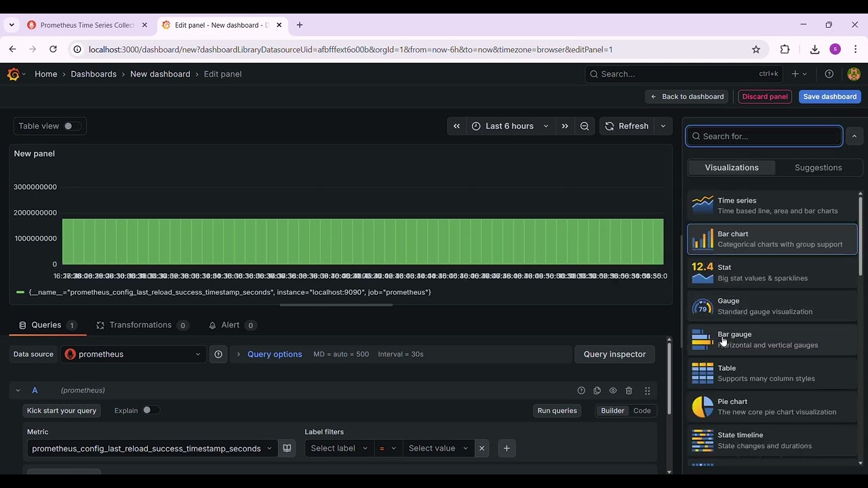Viewport: 868px width, 488px height.
Task: Select the Stat visualization
Action: 772,272
